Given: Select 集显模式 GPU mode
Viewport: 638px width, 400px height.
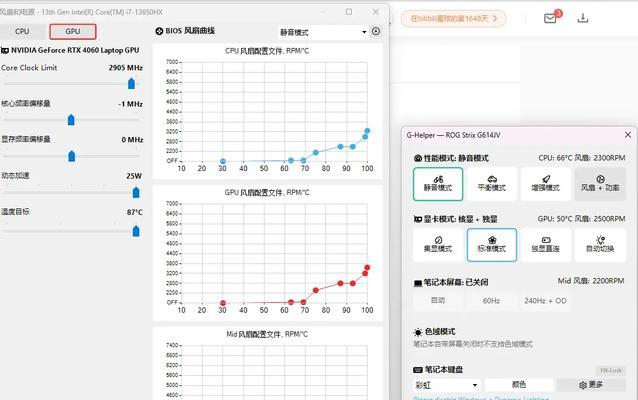Looking at the screenshot, I should point(438,245).
